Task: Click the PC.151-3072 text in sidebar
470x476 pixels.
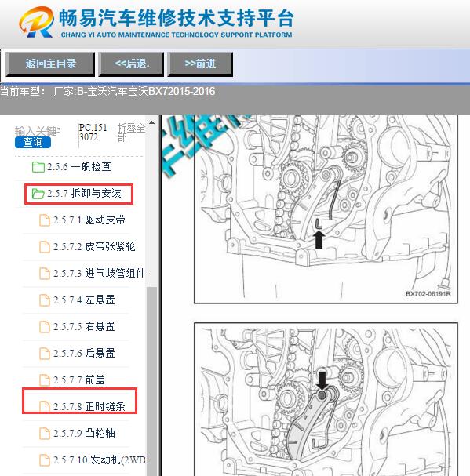Action: [x=94, y=133]
